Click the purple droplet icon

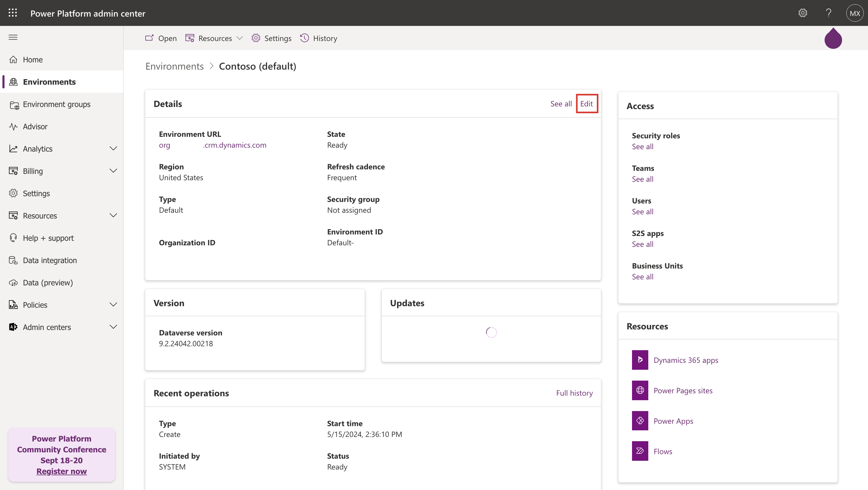pyautogui.click(x=833, y=39)
